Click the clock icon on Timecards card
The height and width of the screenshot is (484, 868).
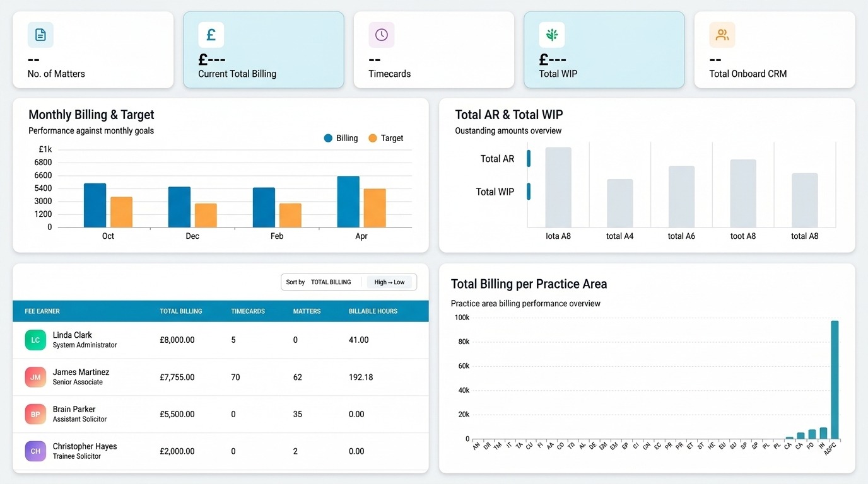click(381, 35)
